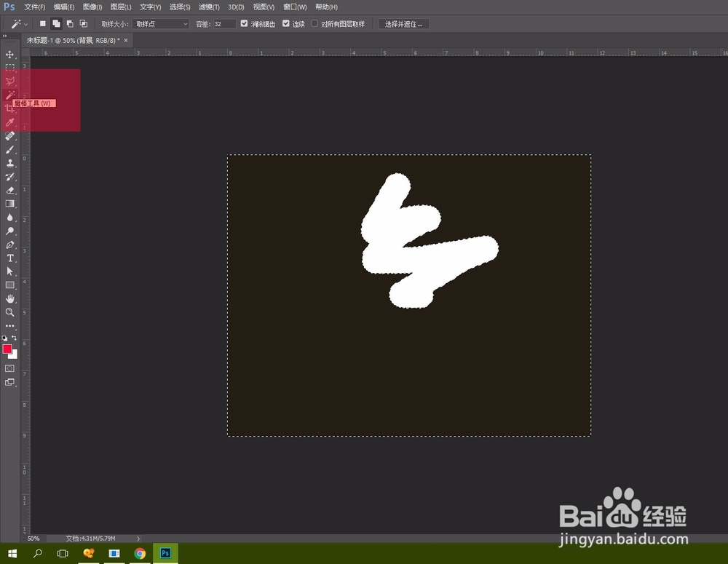Viewport: 728px width, 564px height.
Task: Select the Eyedropper tool
Action: [x=9, y=122]
